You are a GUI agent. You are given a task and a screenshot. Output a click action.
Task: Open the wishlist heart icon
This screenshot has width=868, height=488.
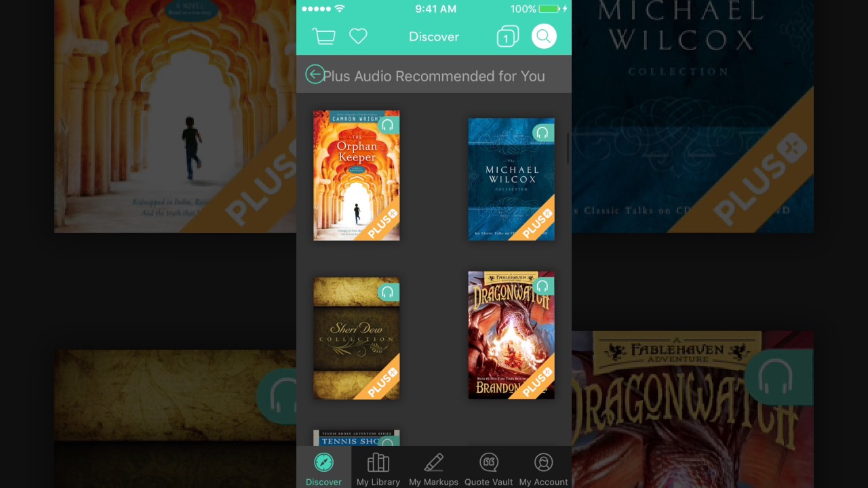click(358, 37)
